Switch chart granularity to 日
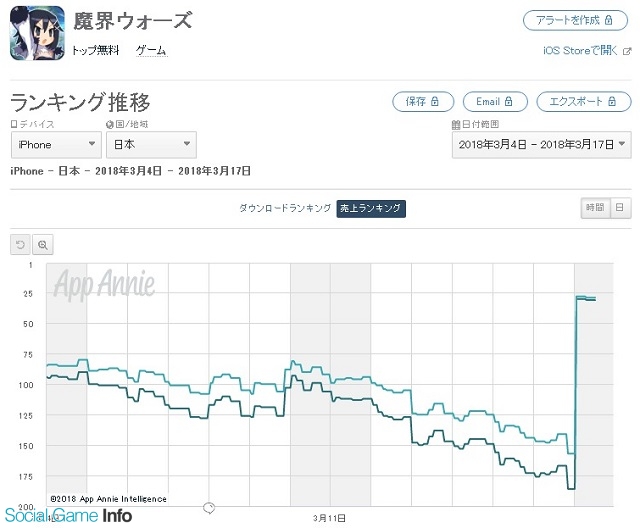640x528 pixels. [620, 208]
